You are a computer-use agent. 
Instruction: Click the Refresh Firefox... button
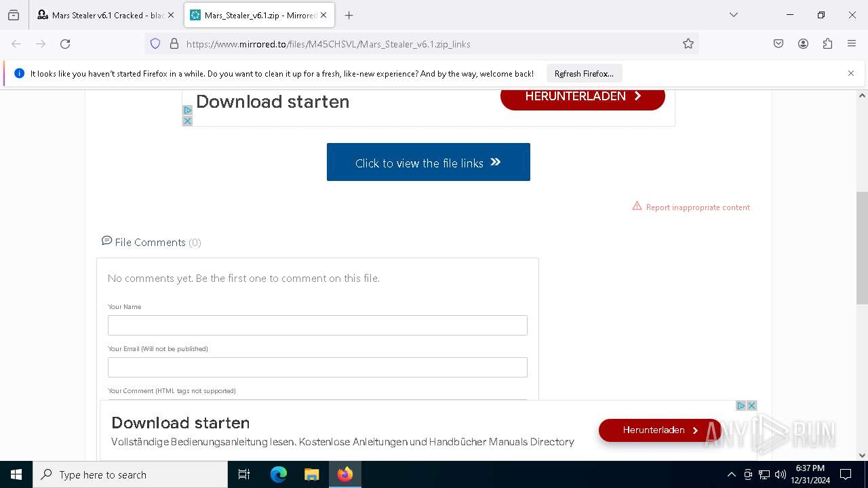tap(584, 73)
